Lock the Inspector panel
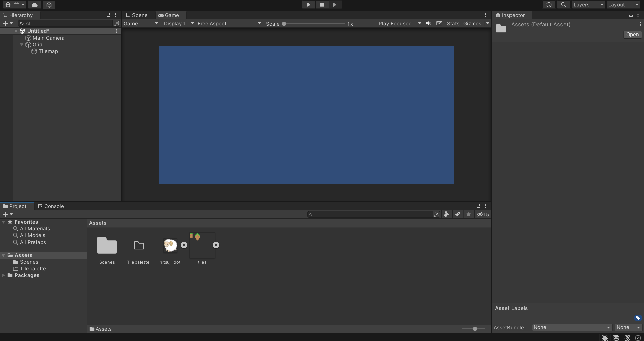 pyautogui.click(x=631, y=15)
